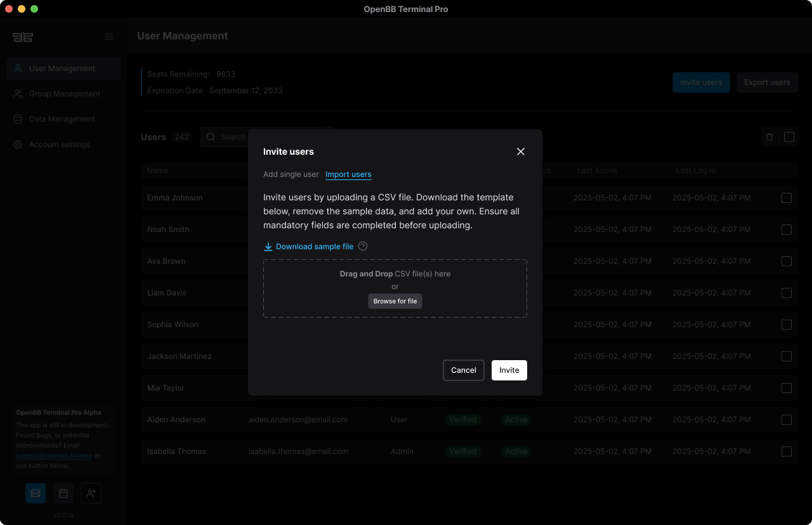
Task: Click the Seats Remaining value 9833
Action: coord(226,74)
